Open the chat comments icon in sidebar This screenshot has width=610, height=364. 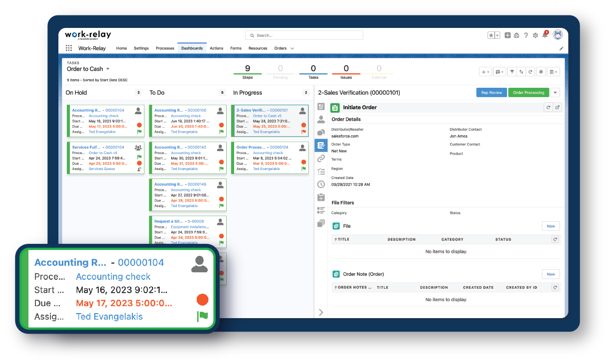tap(321, 133)
